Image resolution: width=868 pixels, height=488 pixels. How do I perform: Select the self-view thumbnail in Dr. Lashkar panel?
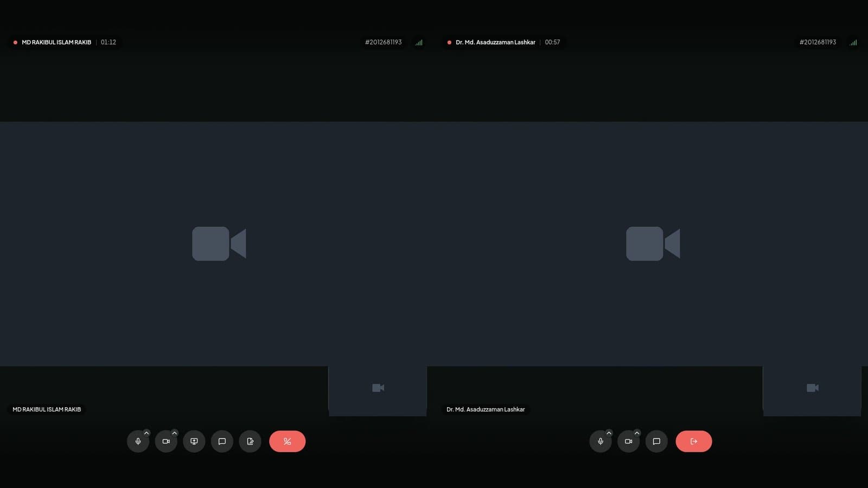coord(812,391)
